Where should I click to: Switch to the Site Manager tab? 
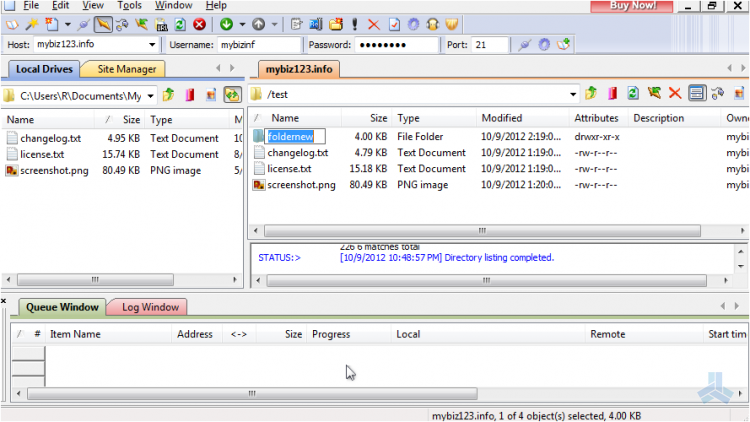[126, 69]
